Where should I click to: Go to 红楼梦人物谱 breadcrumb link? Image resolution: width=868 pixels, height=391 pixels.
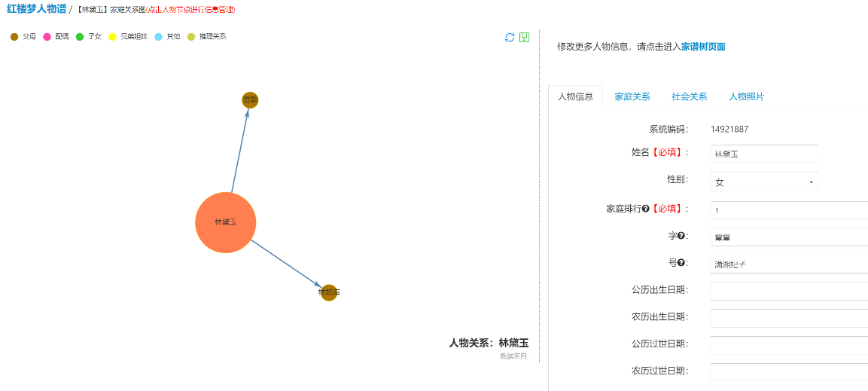(37, 9)
